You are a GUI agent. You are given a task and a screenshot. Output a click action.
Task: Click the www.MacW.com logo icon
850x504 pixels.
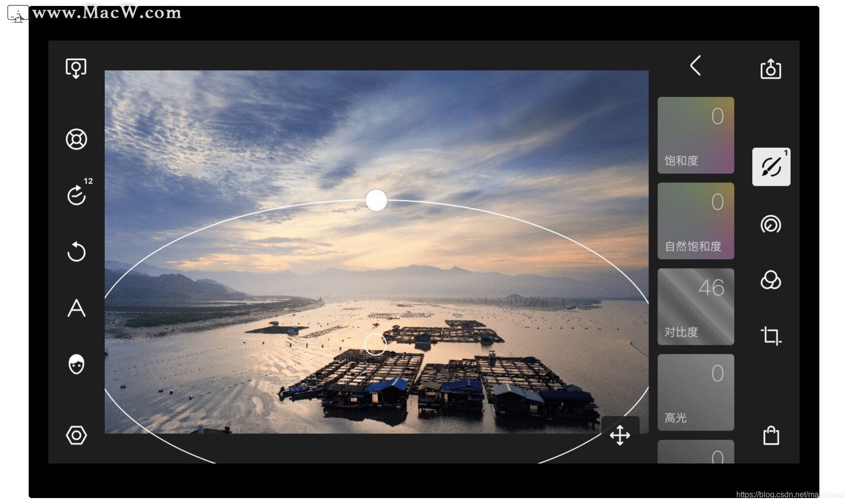tap(18, 14)
